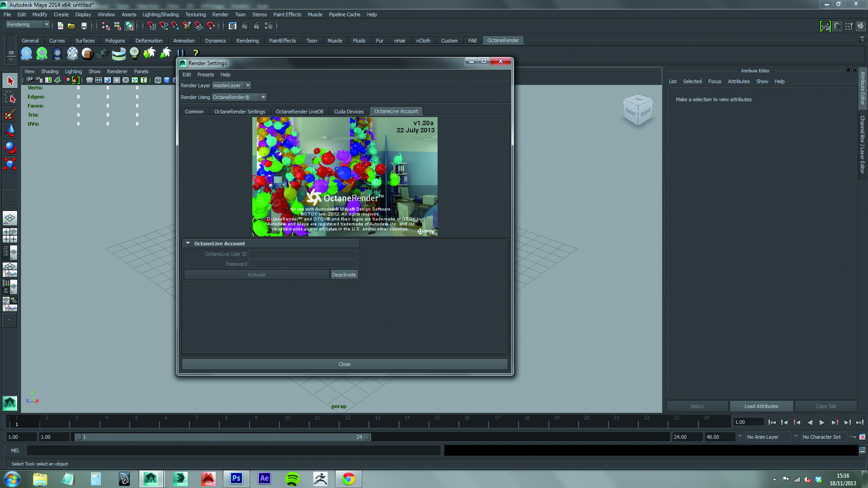This screenshot has height=488, width=868.
Task: Click the save scene disk icon
Action: pyautogui.click(x=84, y=26)
